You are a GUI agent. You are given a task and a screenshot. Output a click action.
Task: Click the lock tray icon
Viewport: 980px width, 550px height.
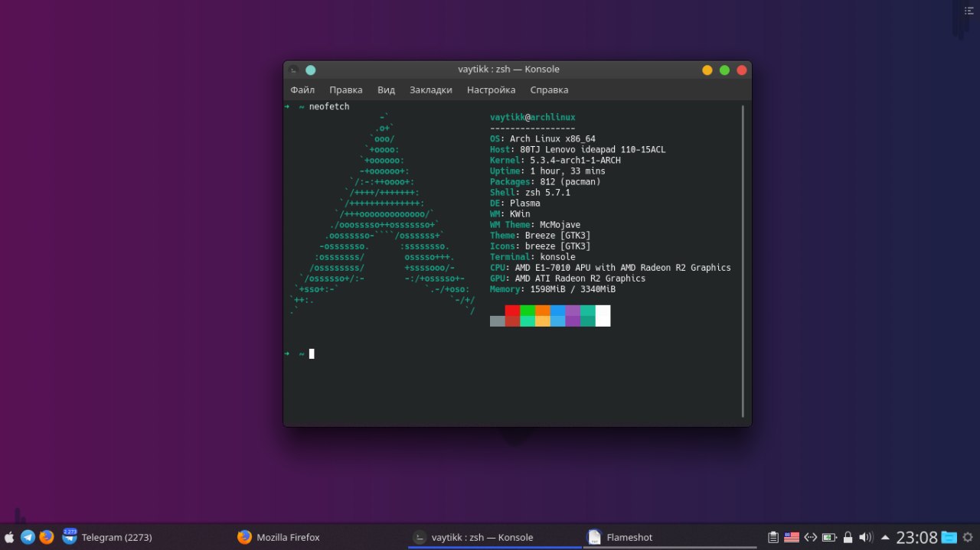(x=848, y=537)
